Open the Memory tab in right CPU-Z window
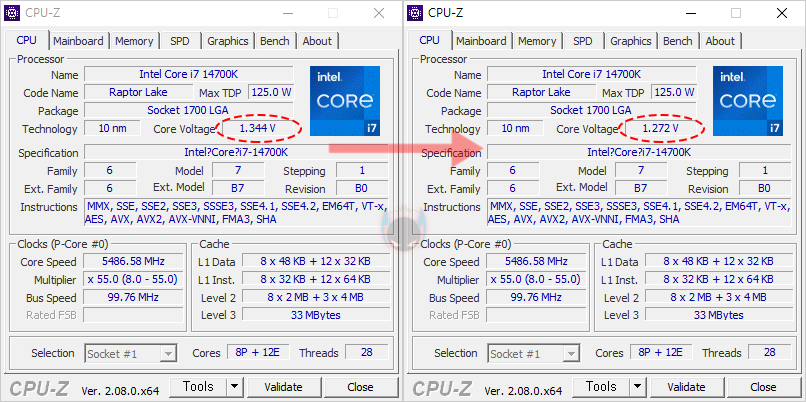806x402 pixels. click(x=537, y=41)
